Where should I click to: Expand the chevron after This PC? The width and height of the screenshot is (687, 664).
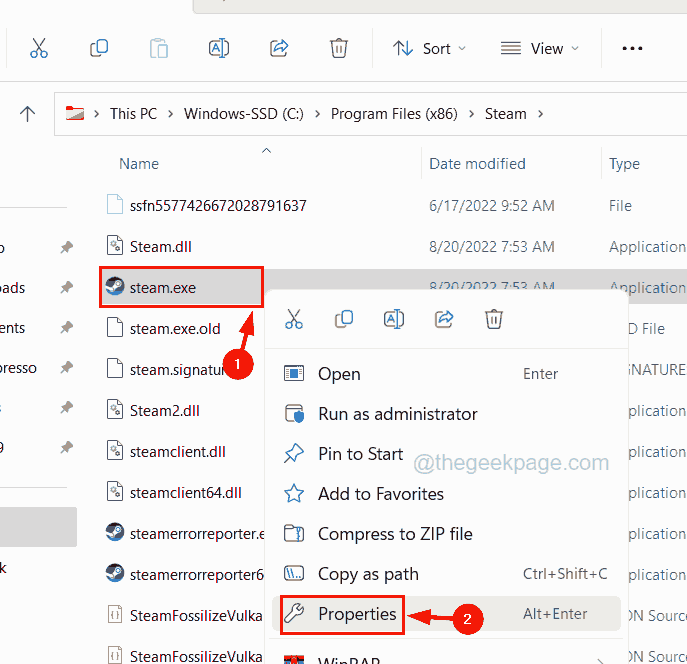click(x=170, y=114)
